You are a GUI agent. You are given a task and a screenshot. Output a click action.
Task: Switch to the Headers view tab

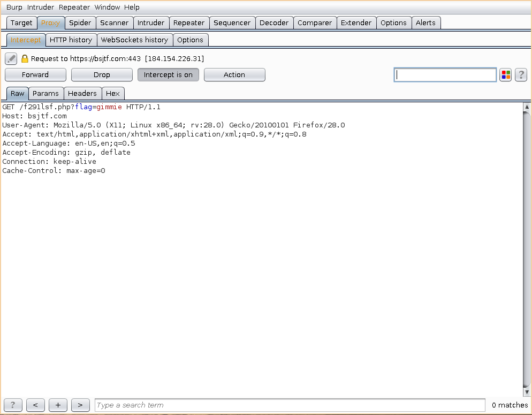(x=82, y=93)
